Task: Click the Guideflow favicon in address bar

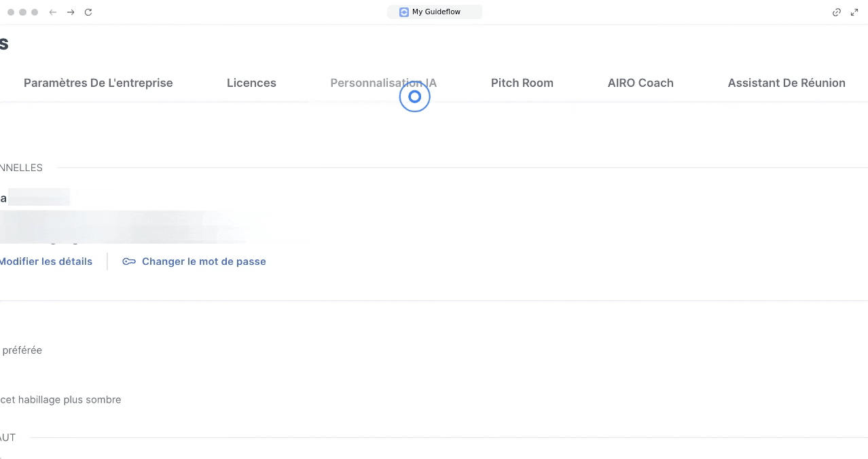Action: (x=404, y=12)
